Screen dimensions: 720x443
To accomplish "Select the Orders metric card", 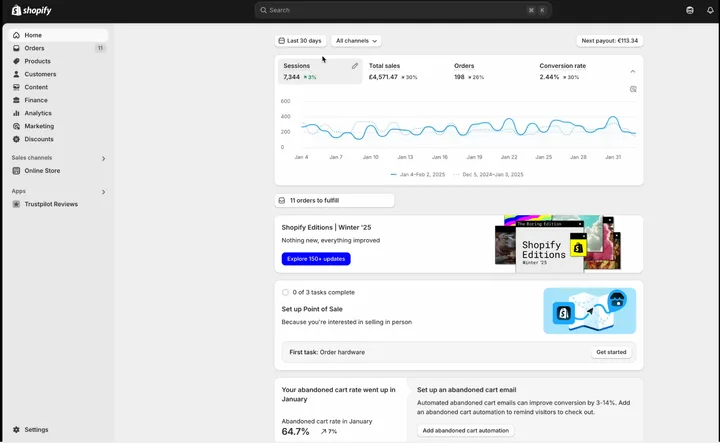I will (491, 71).
